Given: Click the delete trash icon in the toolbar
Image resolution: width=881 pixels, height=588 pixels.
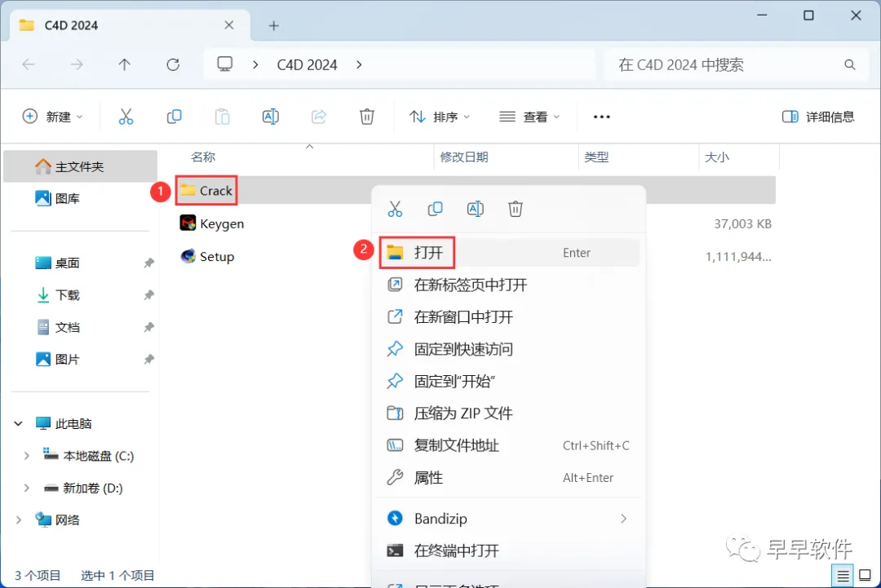Looking at the screenshot, I should [367, 117].
